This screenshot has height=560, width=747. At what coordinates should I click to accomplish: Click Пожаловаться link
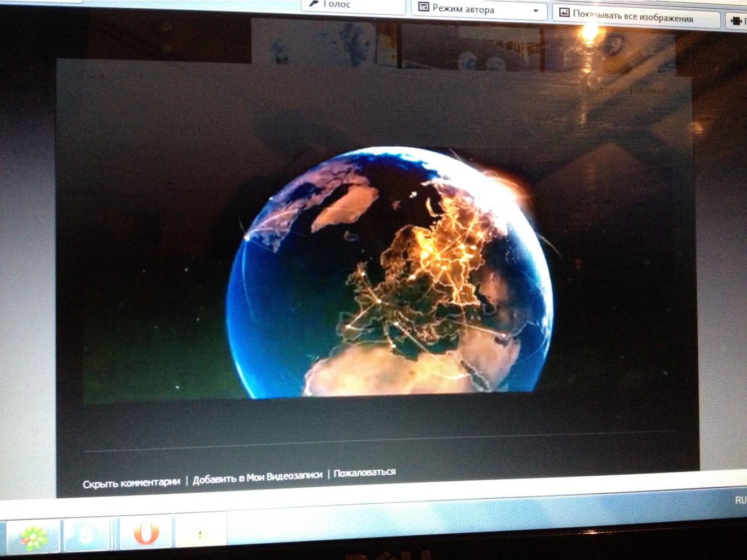364,472
